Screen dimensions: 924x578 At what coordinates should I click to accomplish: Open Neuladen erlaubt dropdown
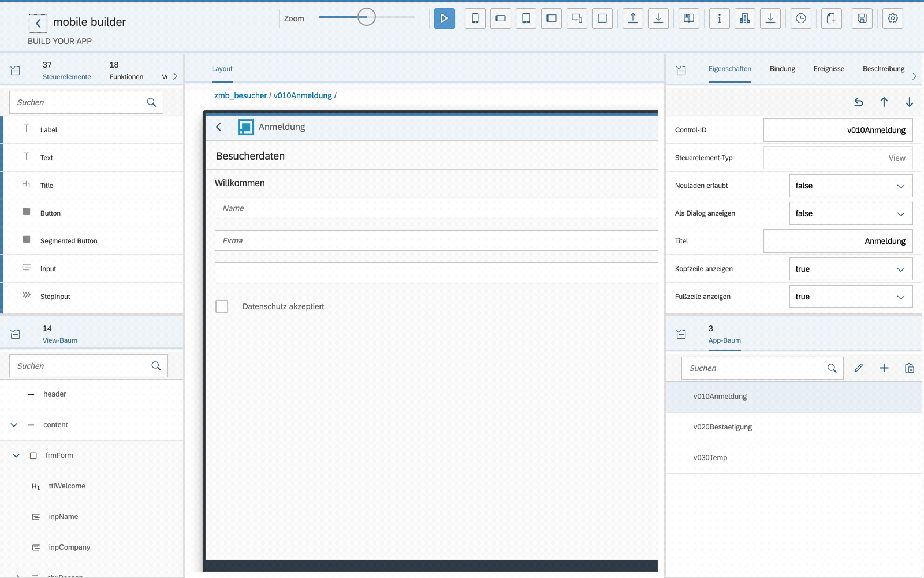click(851, 186)
